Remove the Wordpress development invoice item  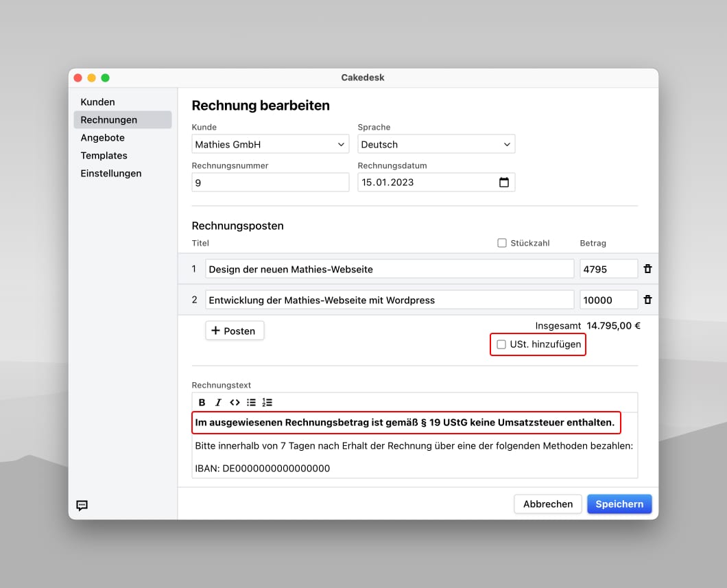647,299
